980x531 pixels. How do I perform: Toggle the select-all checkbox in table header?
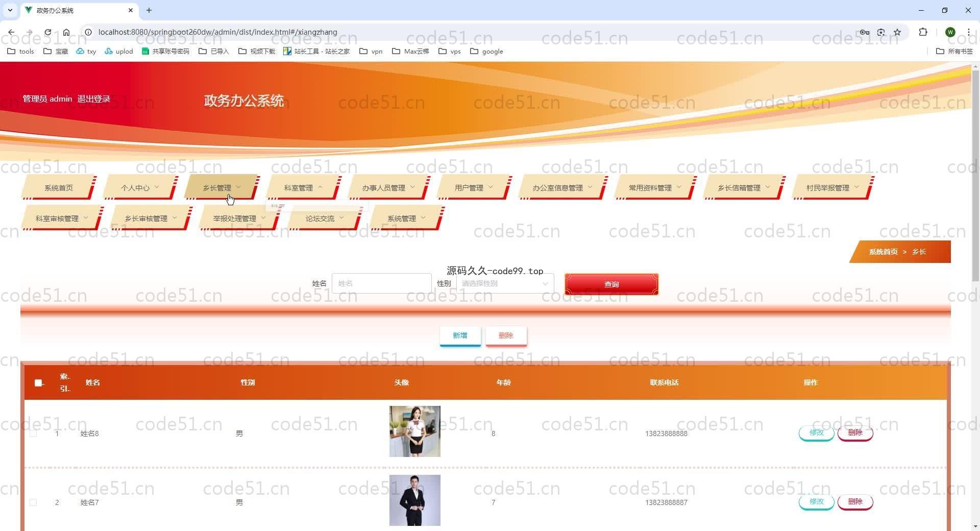(38, 383)
